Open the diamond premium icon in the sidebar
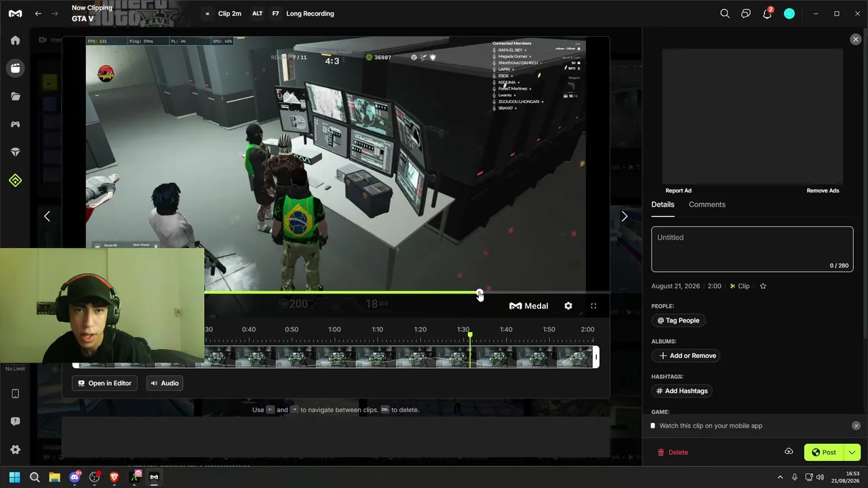The image size is (868, 488). point(15,152)
